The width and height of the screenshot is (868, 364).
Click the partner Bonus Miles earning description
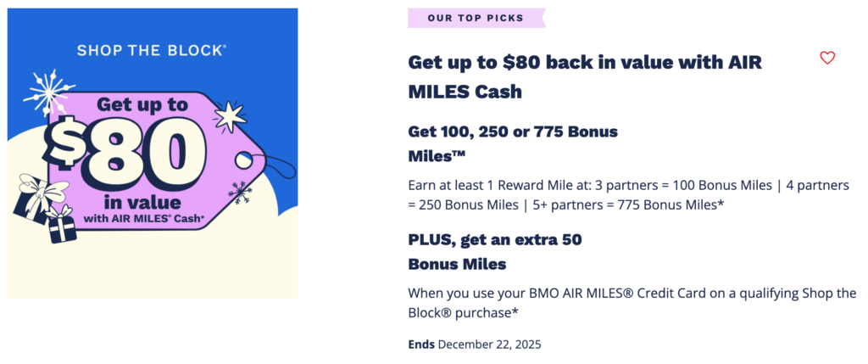(x=631, y=193)
